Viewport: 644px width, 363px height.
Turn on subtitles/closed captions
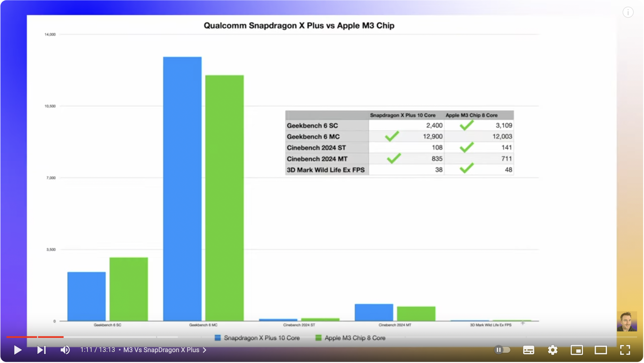coord(529,350)
